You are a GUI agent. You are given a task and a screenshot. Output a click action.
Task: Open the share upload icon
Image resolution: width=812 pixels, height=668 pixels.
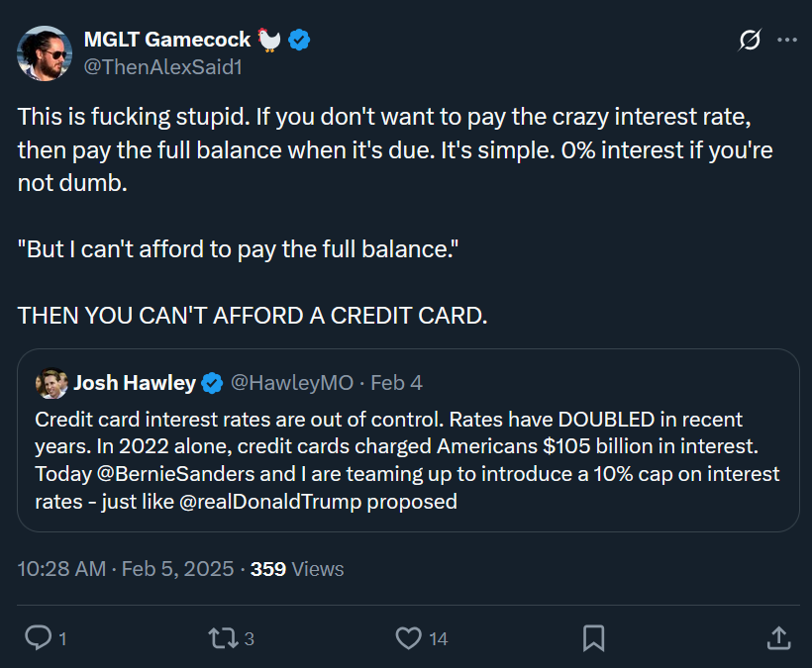778,637
